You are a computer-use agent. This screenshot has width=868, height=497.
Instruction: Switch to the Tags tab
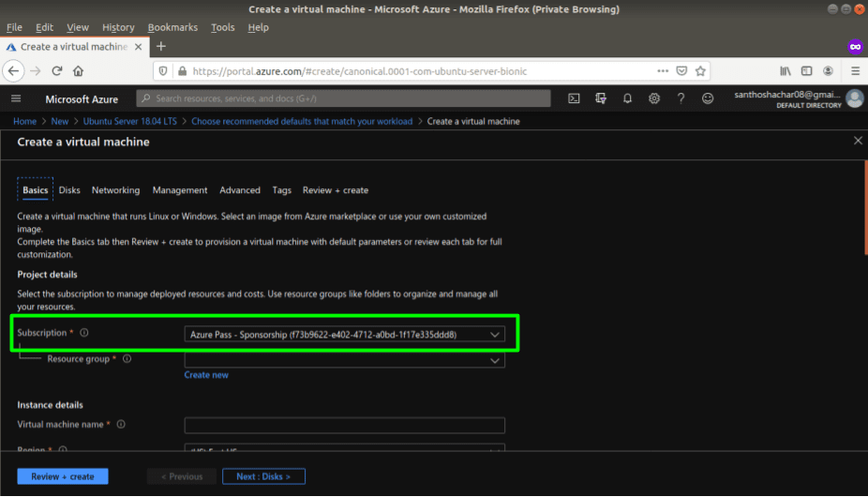[282, 190]
